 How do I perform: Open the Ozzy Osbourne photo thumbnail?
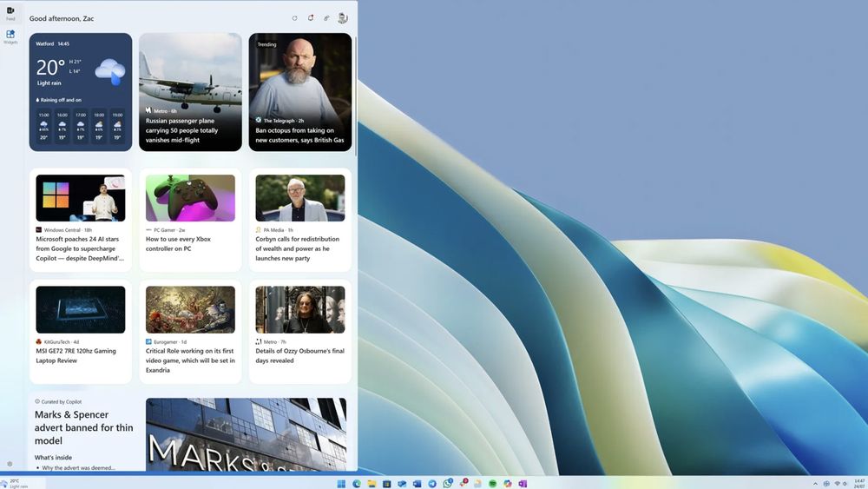[300, 309]
